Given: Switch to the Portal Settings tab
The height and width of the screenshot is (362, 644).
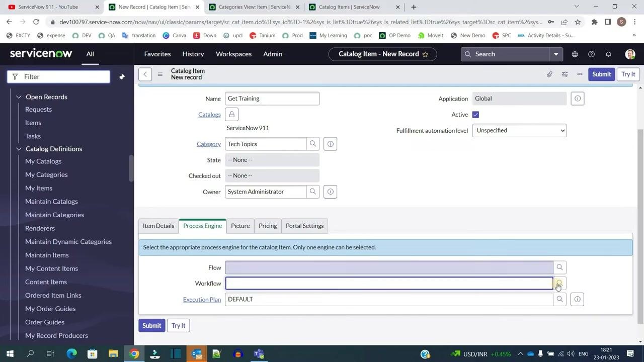Looking at the screenshot, I should (x=305, y=226).
